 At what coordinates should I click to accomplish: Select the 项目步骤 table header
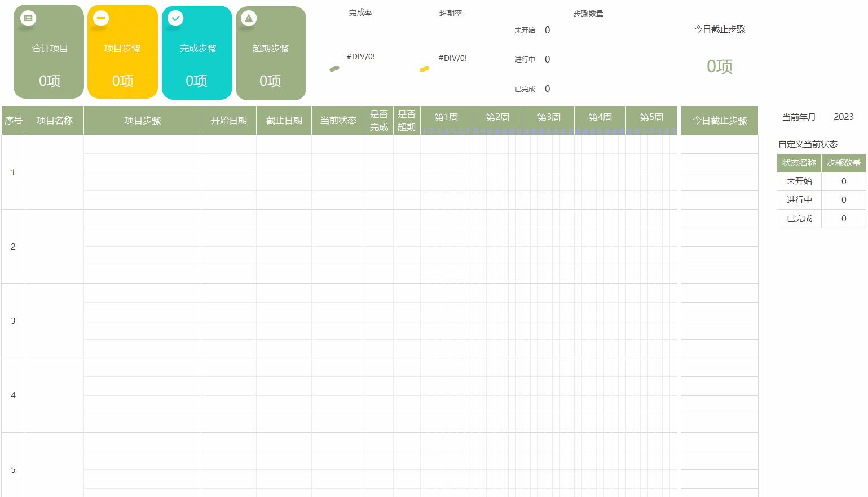(x=142, y=120)
